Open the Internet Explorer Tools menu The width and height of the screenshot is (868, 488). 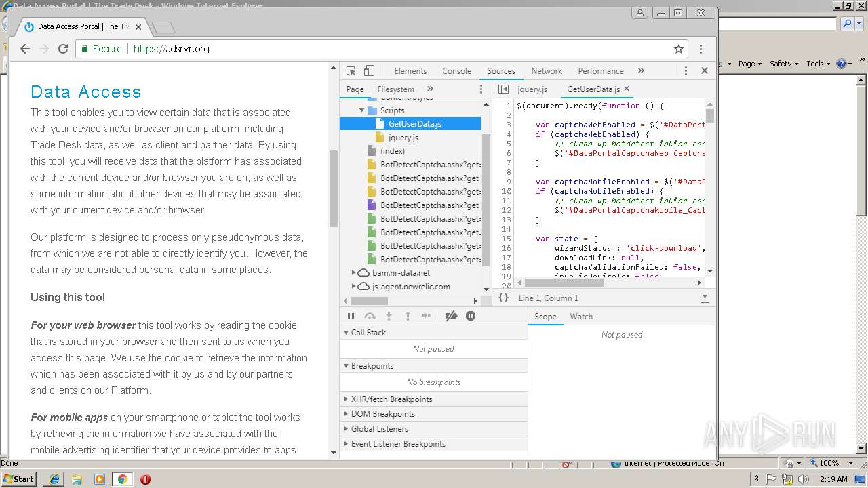(x=818, y=64)
